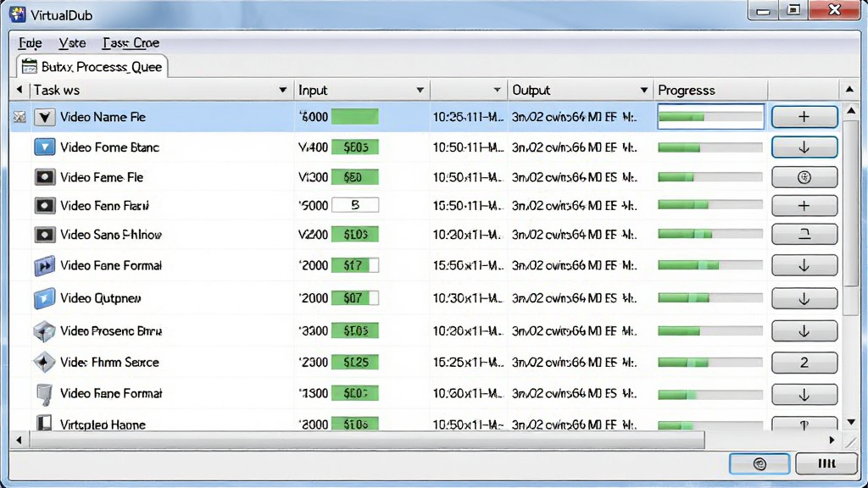Image resolution: width=868 pixels, height=488 pixels.
Task: Click the icon beside Video Feme Fle
Action: [x=44, y=177]
